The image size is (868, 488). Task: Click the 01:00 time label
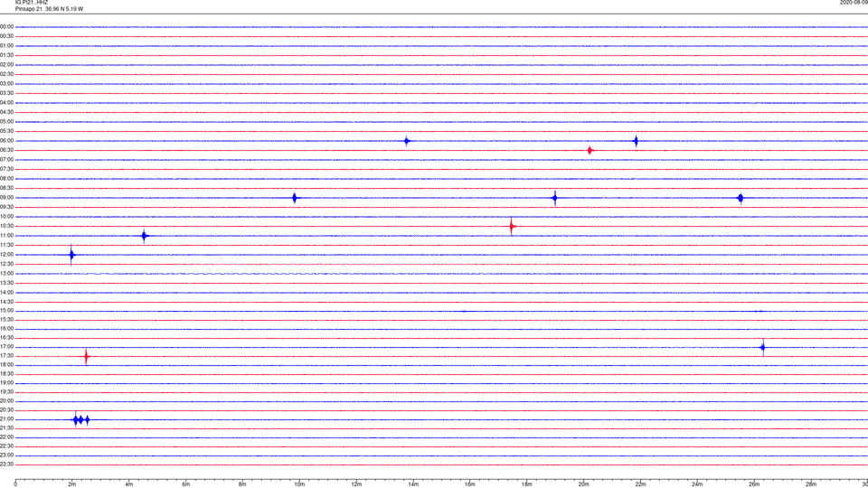[6, 46]
